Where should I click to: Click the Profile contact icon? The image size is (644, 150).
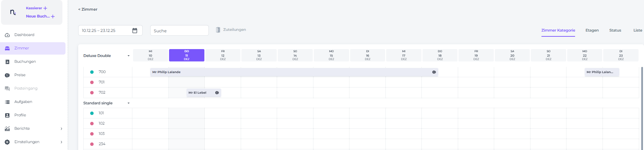[x=7, y=115]
